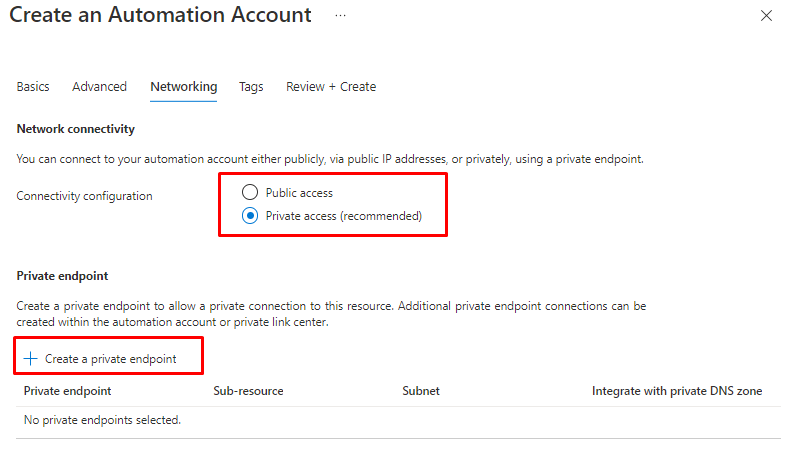Select the Public access radio button
The image size is (789, 454).
(249, 192)
